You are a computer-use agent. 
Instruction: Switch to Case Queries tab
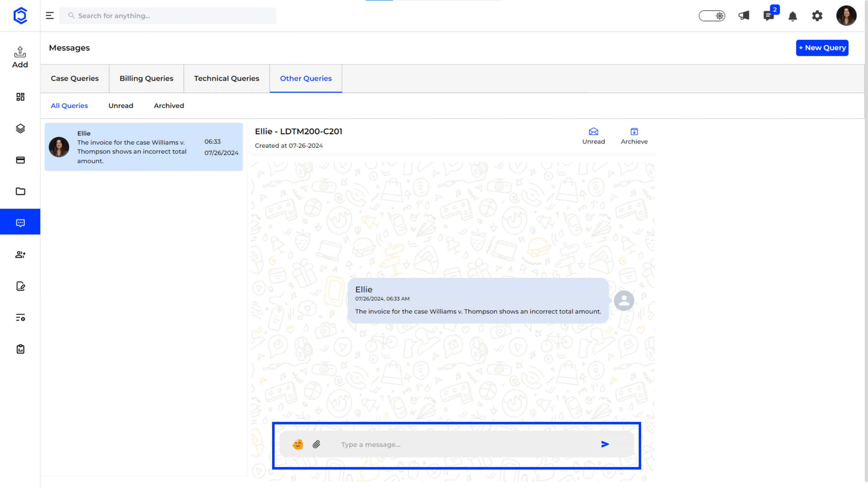click(75, 78)
